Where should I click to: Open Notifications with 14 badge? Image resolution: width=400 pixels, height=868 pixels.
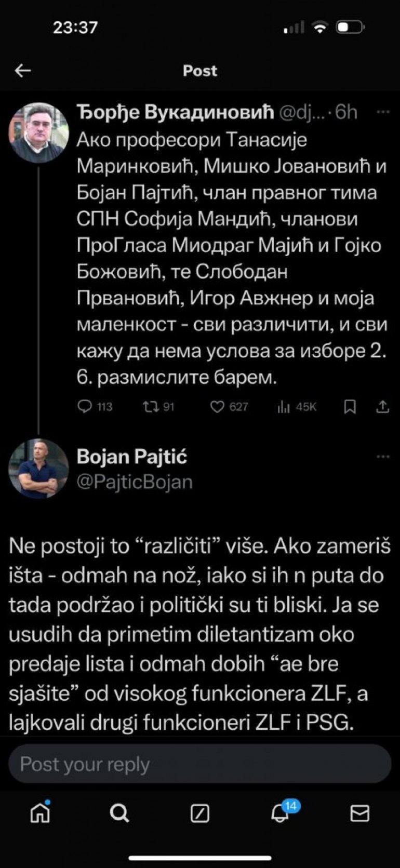281,812
